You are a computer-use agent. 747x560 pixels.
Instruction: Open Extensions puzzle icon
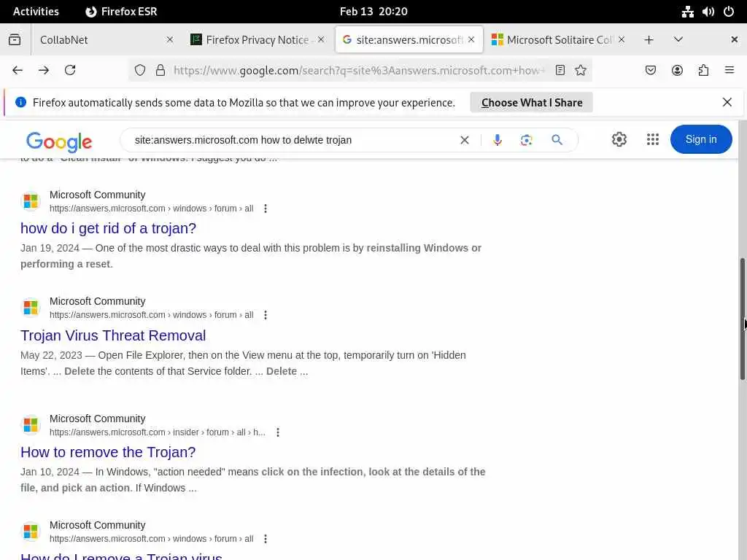pyautogui.click(x=704, y=71)
